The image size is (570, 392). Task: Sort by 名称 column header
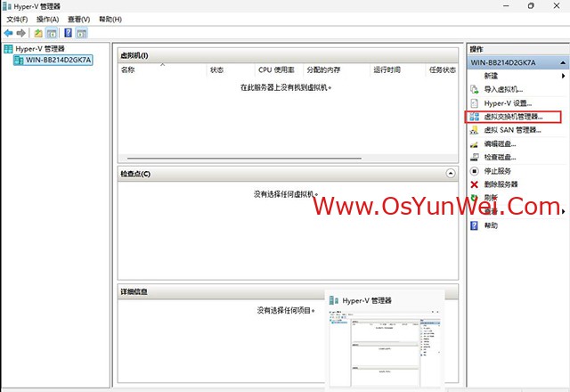coord(162,69)
